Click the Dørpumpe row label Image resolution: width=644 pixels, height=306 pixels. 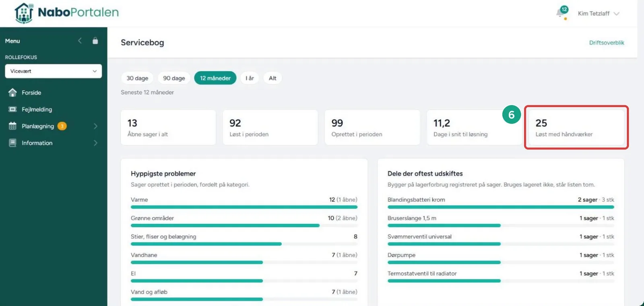(401, 255)
